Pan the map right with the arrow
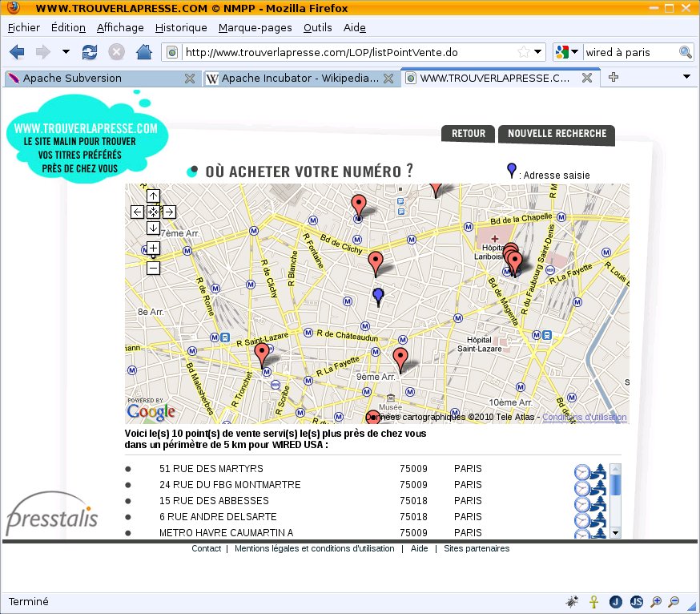 [169, 212]
